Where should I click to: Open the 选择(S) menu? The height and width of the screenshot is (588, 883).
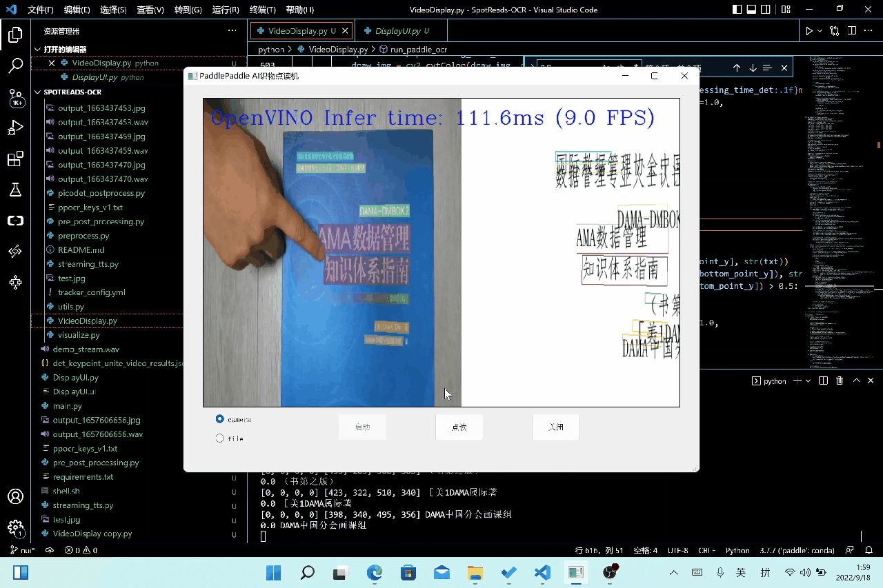tap(113, 10)
